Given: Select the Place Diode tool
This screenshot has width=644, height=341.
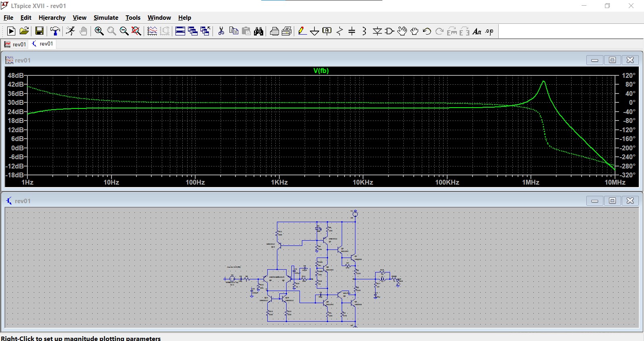Looking at the screenshot, I should click(377, 31).
